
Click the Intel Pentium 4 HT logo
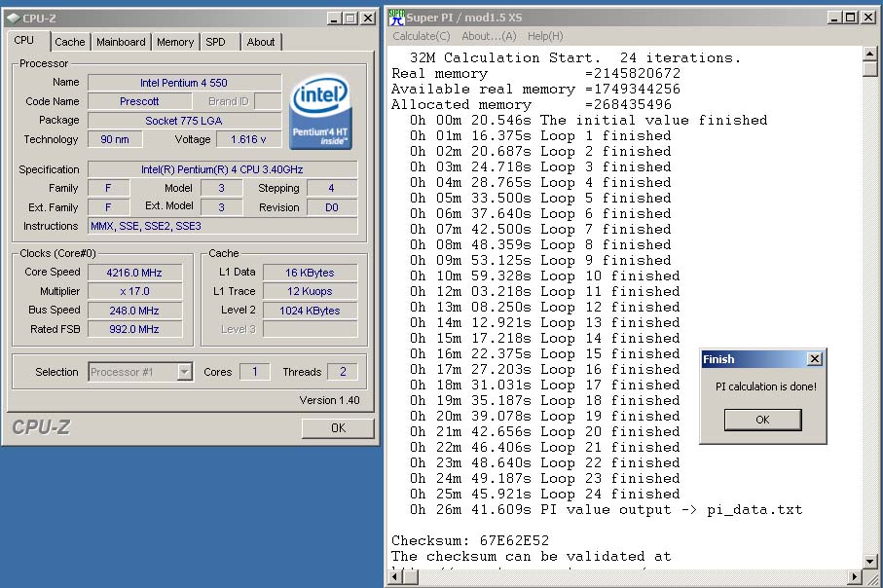point(320,113)
